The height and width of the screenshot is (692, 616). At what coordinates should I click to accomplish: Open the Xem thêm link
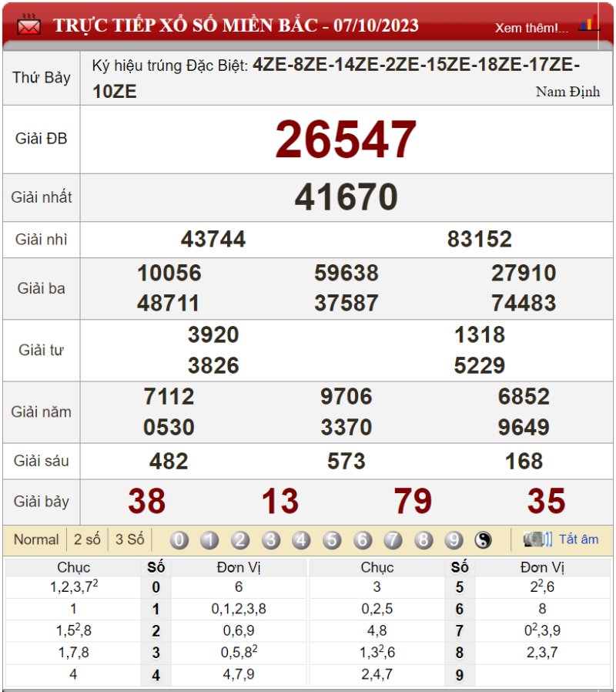pyautogui.click(x=531, y=28)
